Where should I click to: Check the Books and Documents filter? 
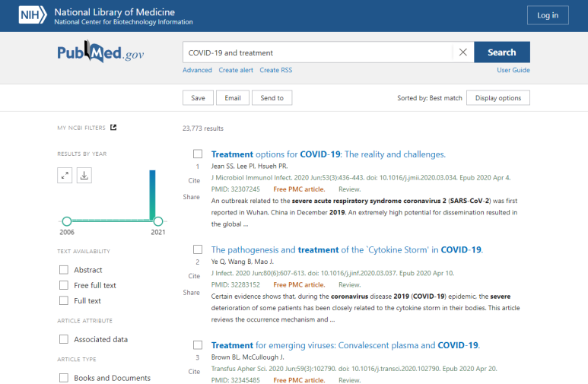tap(64, 378)
